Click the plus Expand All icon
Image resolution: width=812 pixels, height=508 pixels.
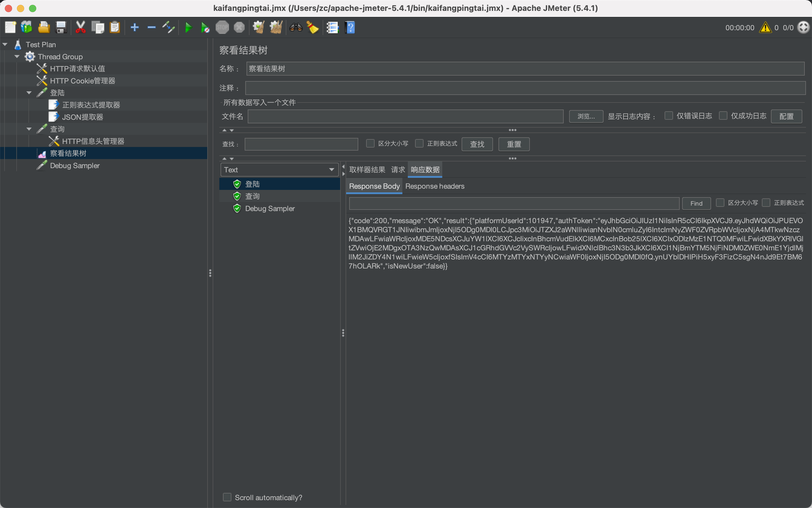[x=134, y=27]
